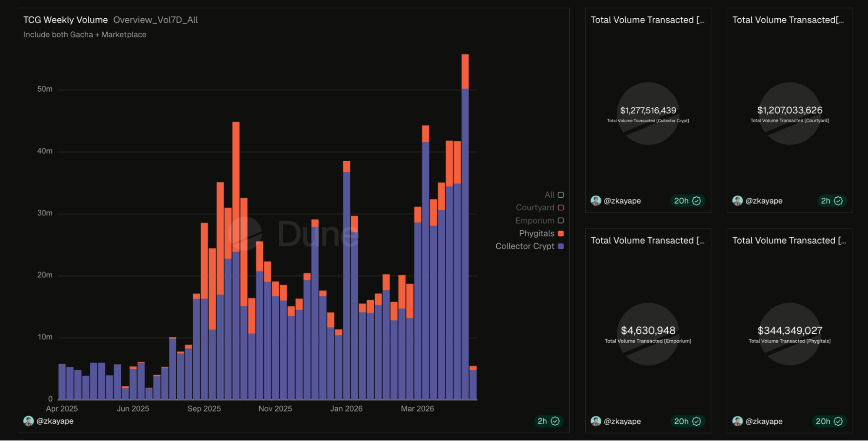Viewport: 868px width, 441px height.
Task: Click the 2h verified badge on Courtyard card
Action: 832,201
